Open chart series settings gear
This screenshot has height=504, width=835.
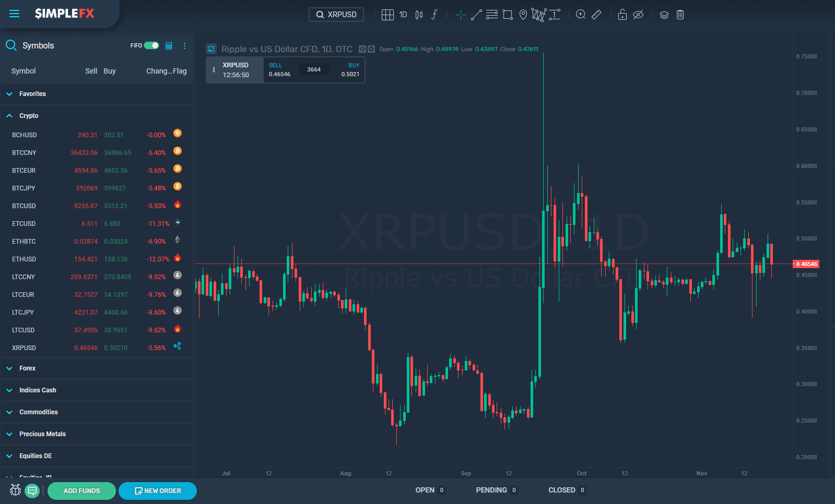pos(371,49)
